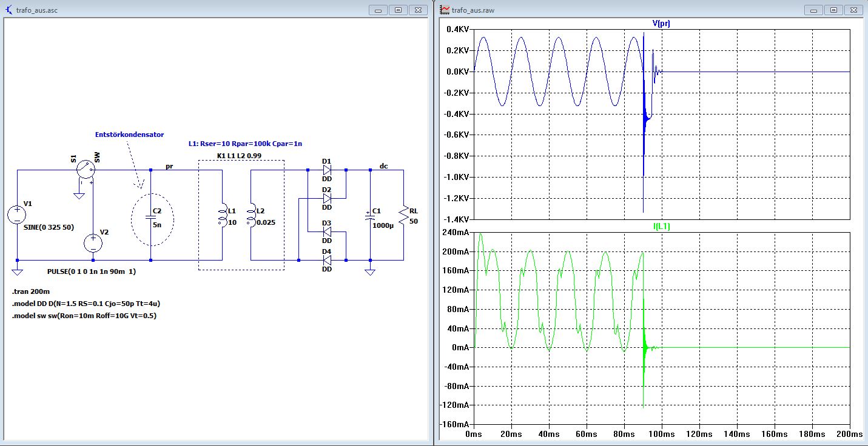The height and width of the screenshot is (446, 868).
Task: Click the 50 value of RL
Action: 414,221
